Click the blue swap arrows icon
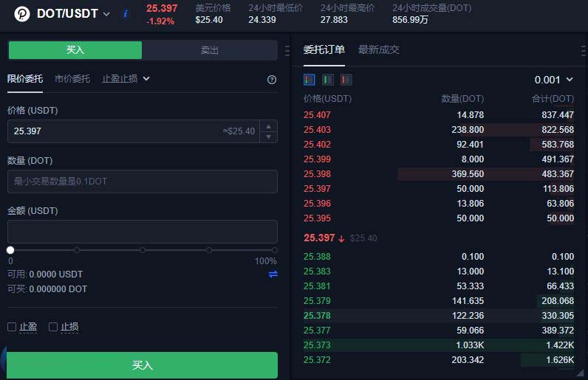Image resolution: width=588 pixels, height=380 pixels. pos(273,274)
